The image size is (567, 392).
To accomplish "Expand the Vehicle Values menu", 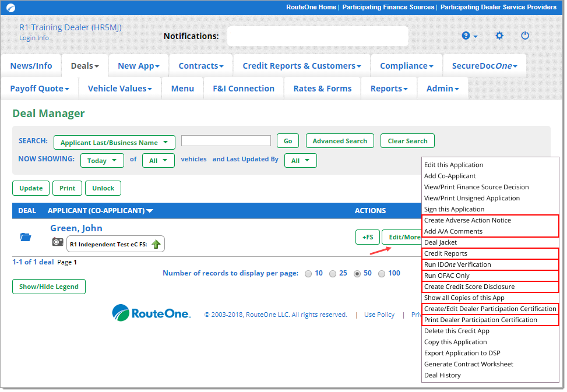I will (x=119, y=89).
